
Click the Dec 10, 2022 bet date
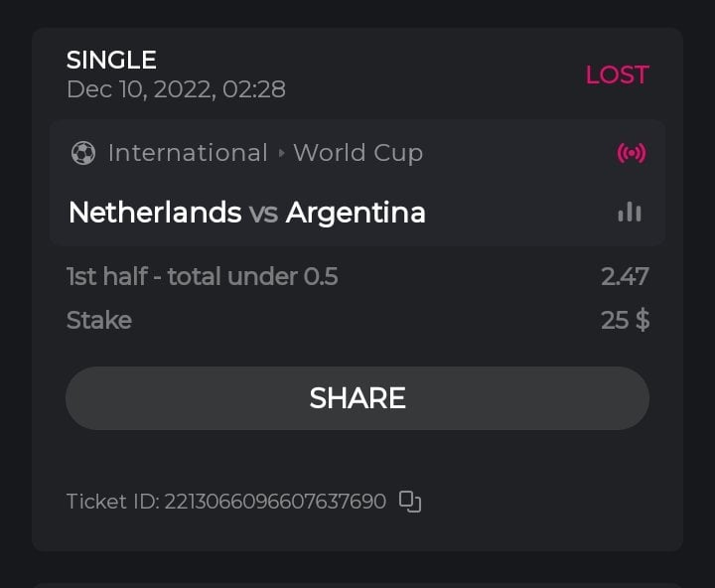(x=176, y=89)
